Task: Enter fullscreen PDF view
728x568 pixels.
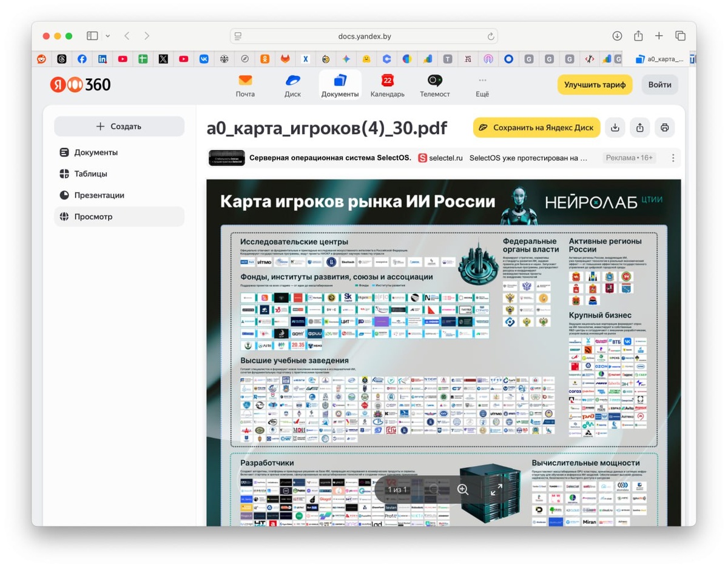Action: [x=496, y=489]
